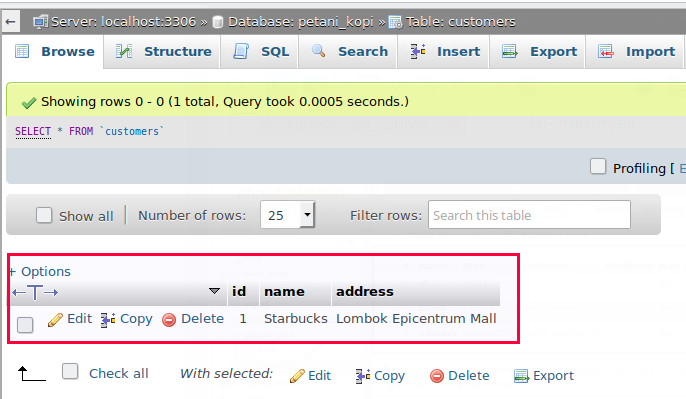Toggle the Check all checkbox
686x399 pixels.
click(70, 371)
